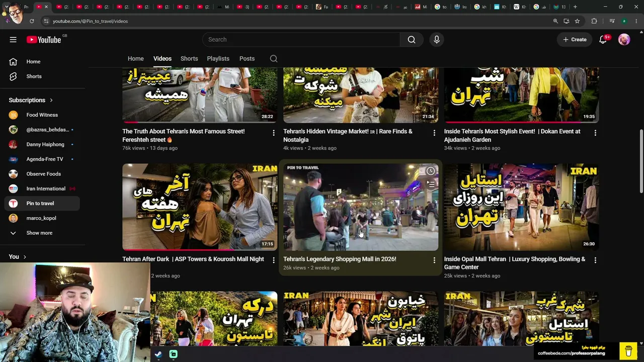Open options menu for Hidden Vintage Market video

(434, 133)
